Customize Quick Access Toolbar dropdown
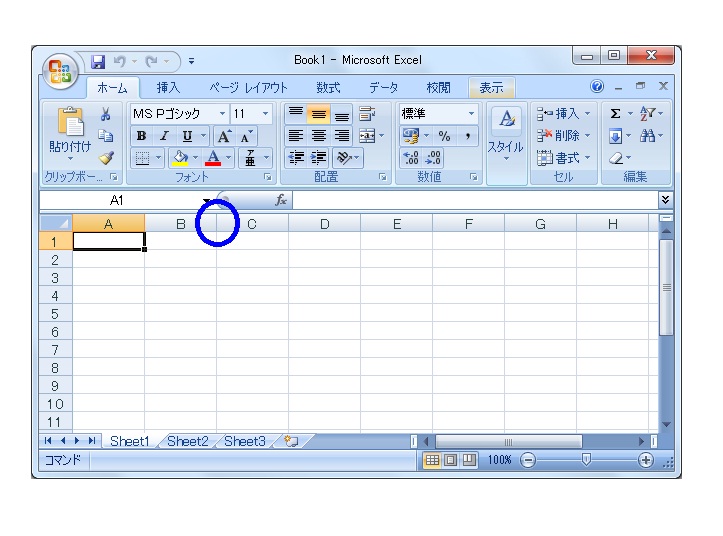 191,61
